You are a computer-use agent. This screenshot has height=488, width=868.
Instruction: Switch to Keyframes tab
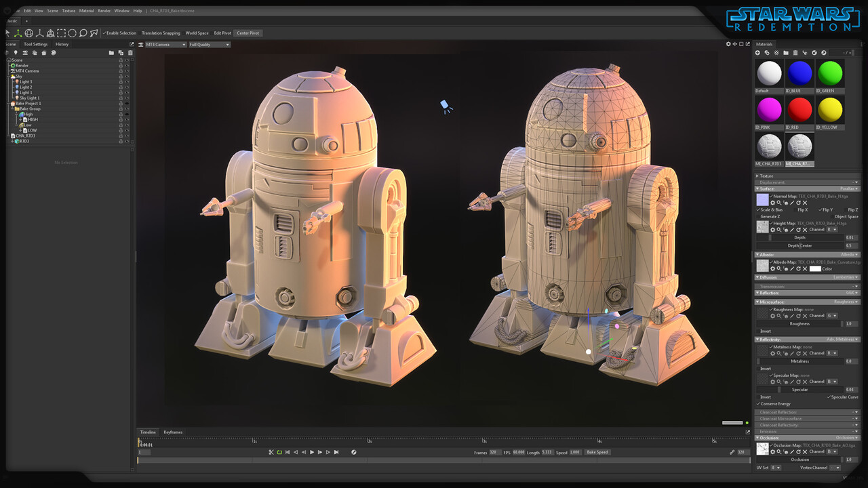[173, 432]
